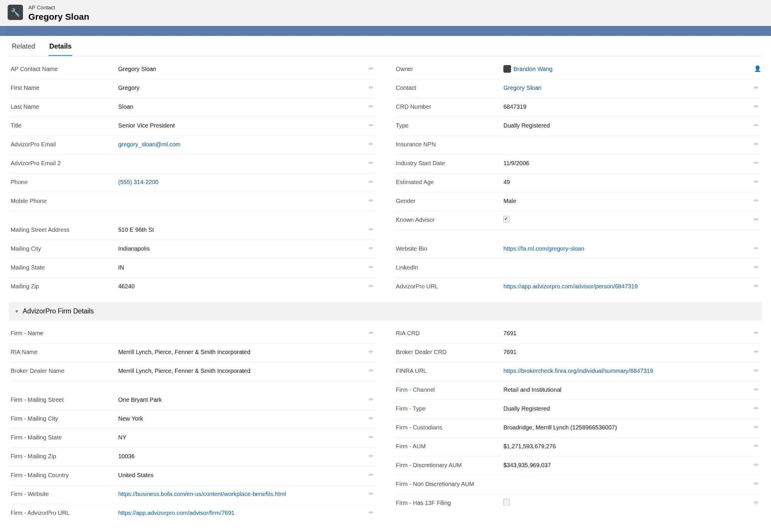Open Firm AdvizorPro URL firm/7691 link
The image size is (771, 532).
176,512
